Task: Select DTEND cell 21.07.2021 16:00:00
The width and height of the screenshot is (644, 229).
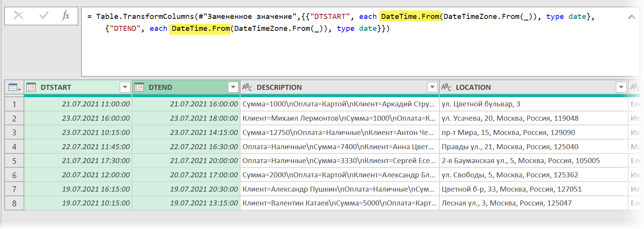Action: pyautogui.click(x=186, y=104)
